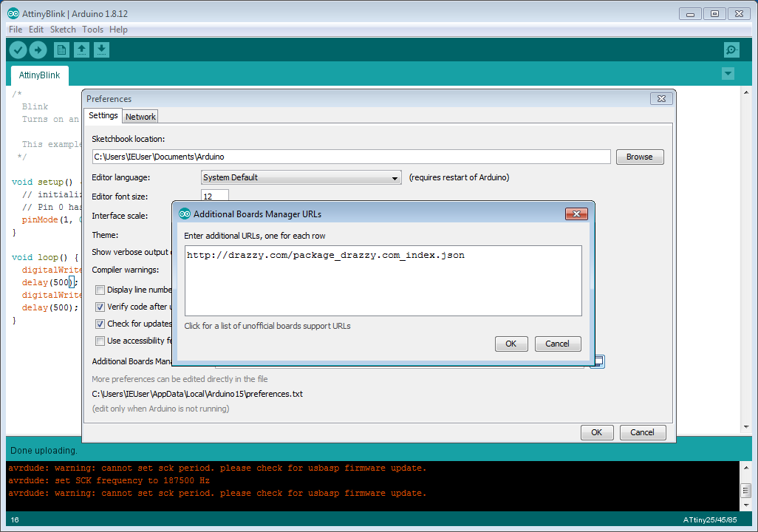Open preferences.txt file path link
758x532 pixels.
(197, 394)
